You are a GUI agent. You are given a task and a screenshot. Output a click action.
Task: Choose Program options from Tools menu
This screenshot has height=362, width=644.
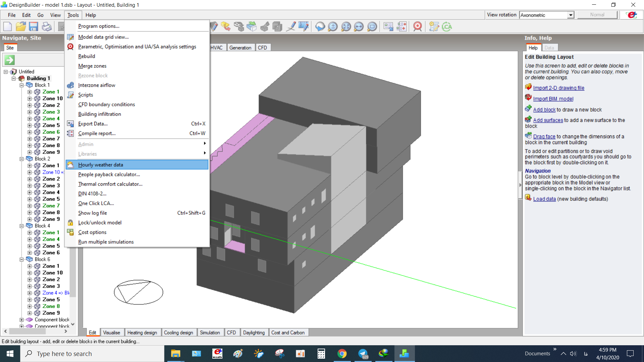137,26
